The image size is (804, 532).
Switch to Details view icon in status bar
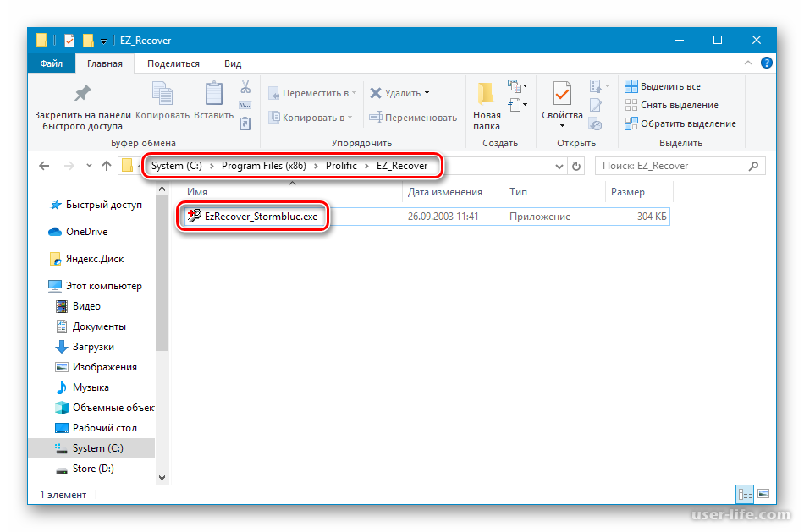(745, 494)
